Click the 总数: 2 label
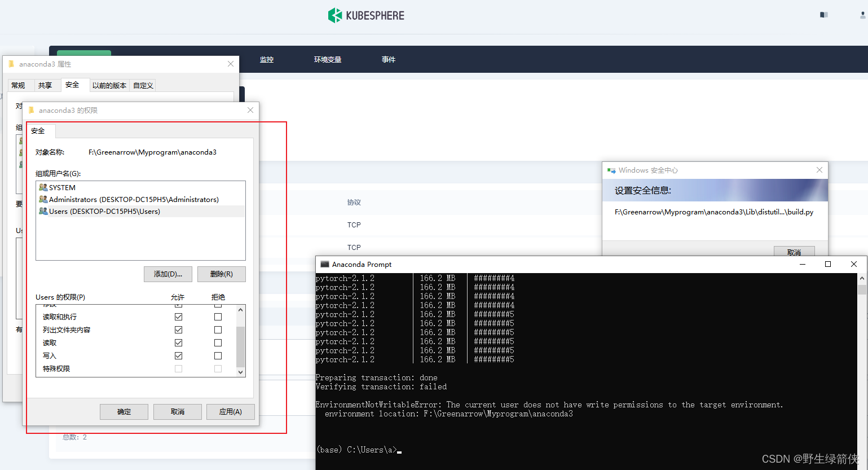 [75, 437]
